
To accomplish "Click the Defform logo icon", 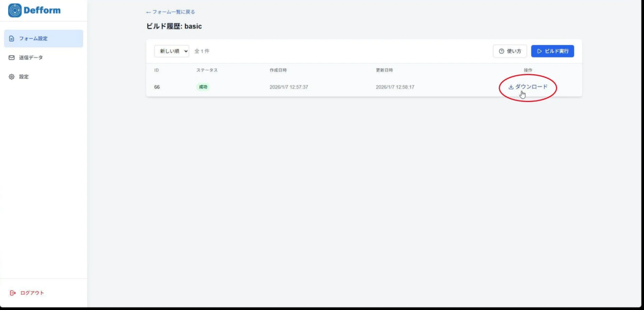I will click(14, 10).
